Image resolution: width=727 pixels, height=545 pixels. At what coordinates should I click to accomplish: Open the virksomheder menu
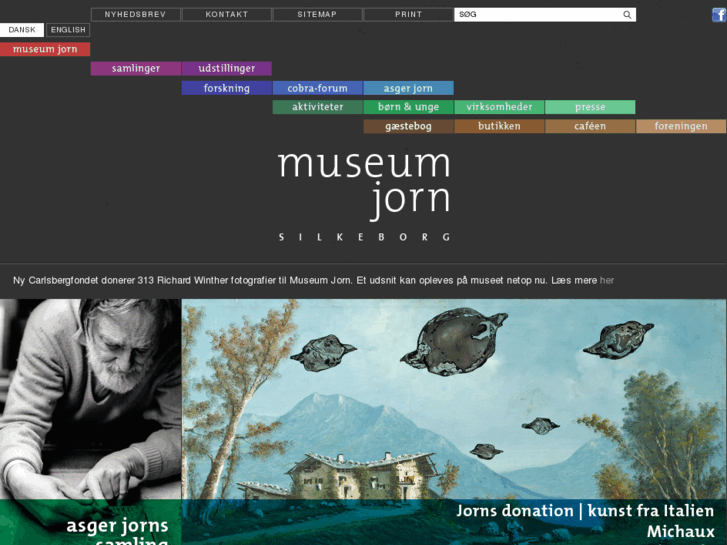(x=499, y=107)
